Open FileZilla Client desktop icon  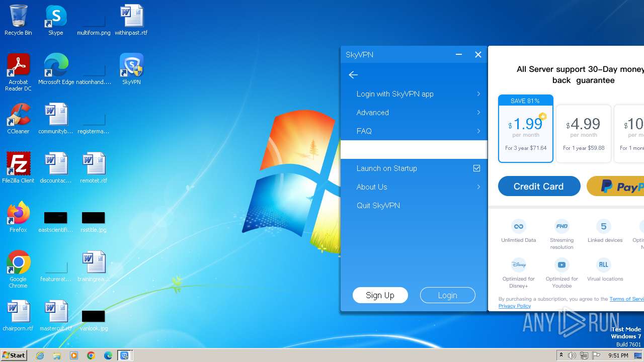18,167
